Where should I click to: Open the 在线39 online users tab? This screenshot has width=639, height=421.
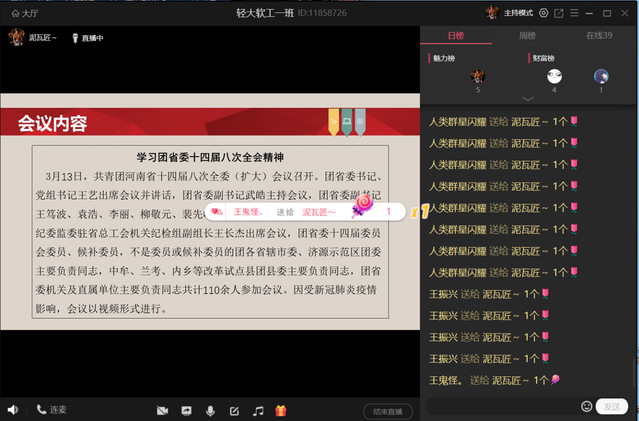(x=599, y=36)
